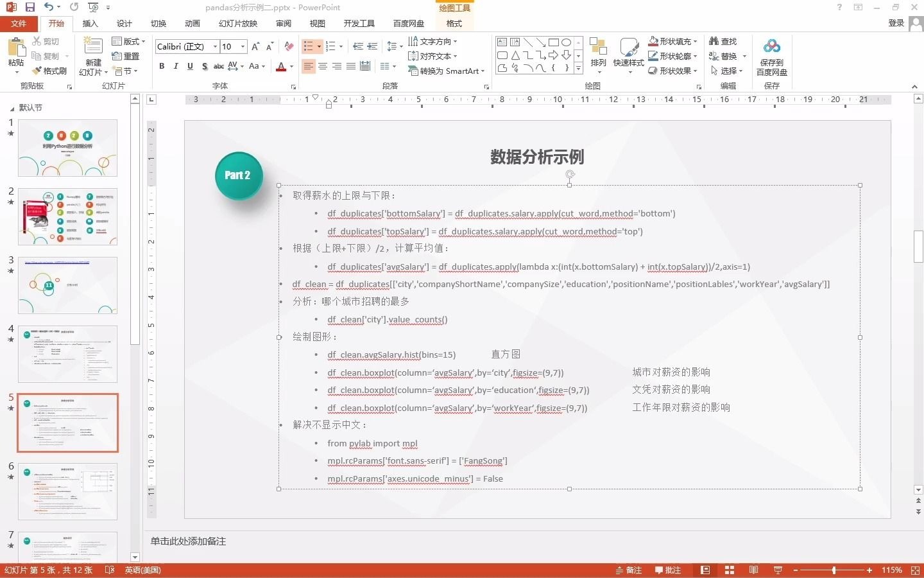This screenshot has height=578, width=924.
Task: Click 登录 sign-in link
Action: tap(896, 23)
